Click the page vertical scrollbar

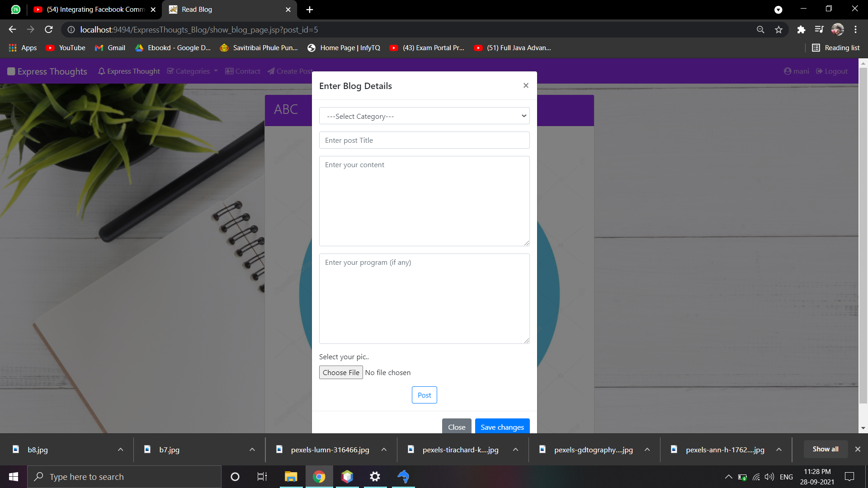[863, 235]
